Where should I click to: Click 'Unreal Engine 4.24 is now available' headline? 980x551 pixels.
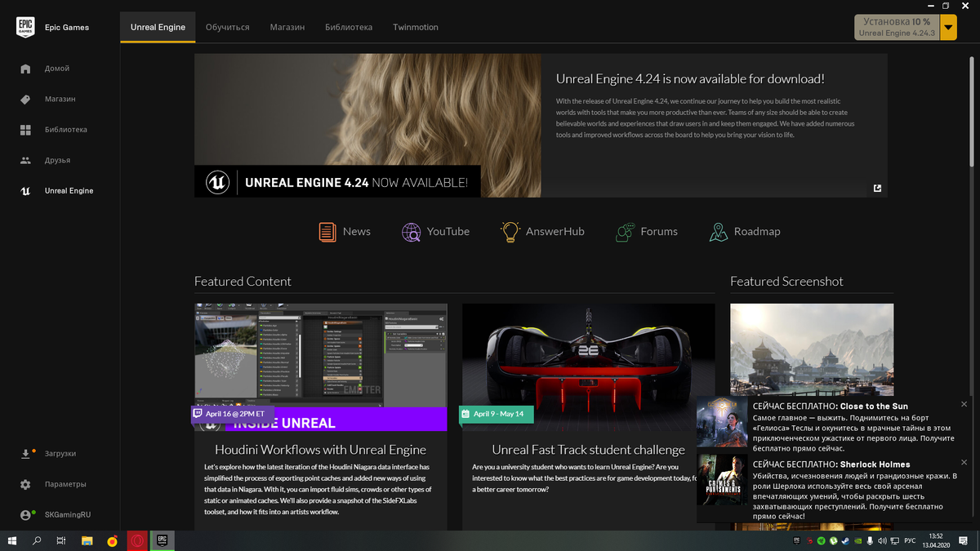(690, 79)
